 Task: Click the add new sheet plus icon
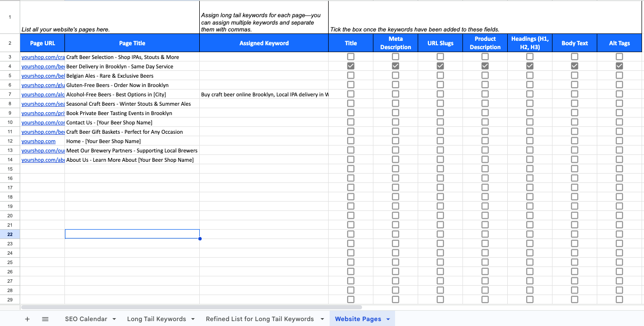click(x=27, y=319)
